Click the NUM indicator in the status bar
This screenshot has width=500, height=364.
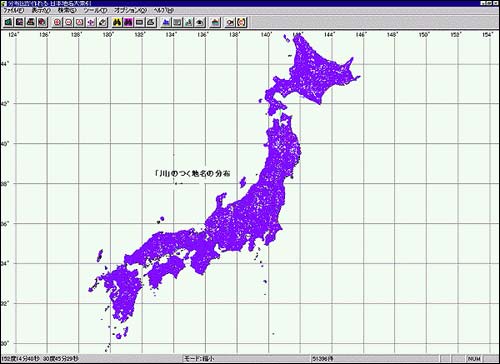(x=474, y=359)
